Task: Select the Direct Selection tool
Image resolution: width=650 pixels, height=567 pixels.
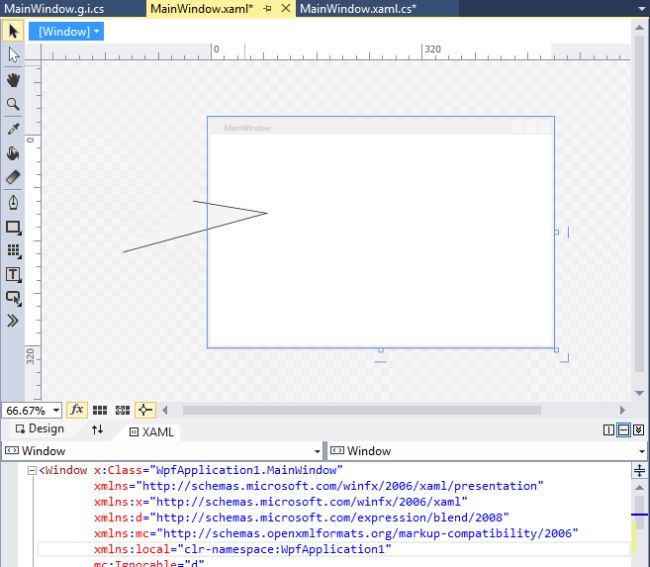Action: click(x=13, y=55)
